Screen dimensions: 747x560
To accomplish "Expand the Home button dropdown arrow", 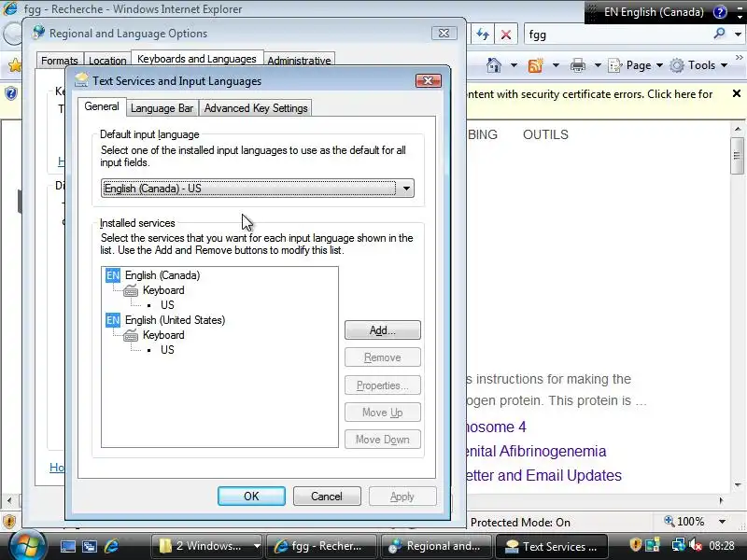I will point(514,64).
